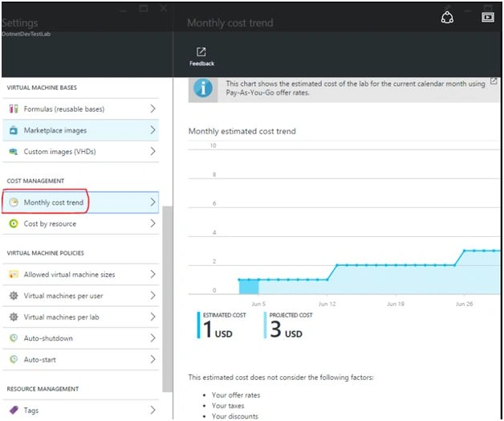
Task: Click the Cost by resource label
Action: (x=50, y=223)
